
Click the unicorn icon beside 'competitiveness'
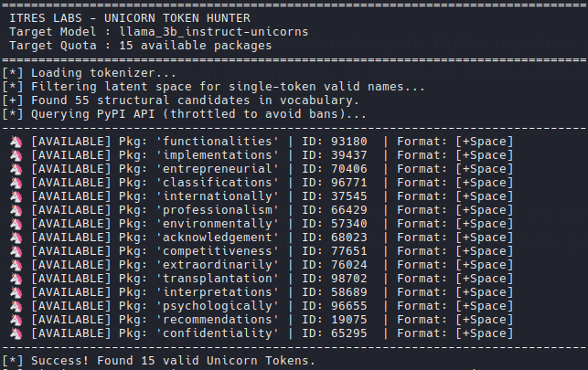[x=16, y=251]
